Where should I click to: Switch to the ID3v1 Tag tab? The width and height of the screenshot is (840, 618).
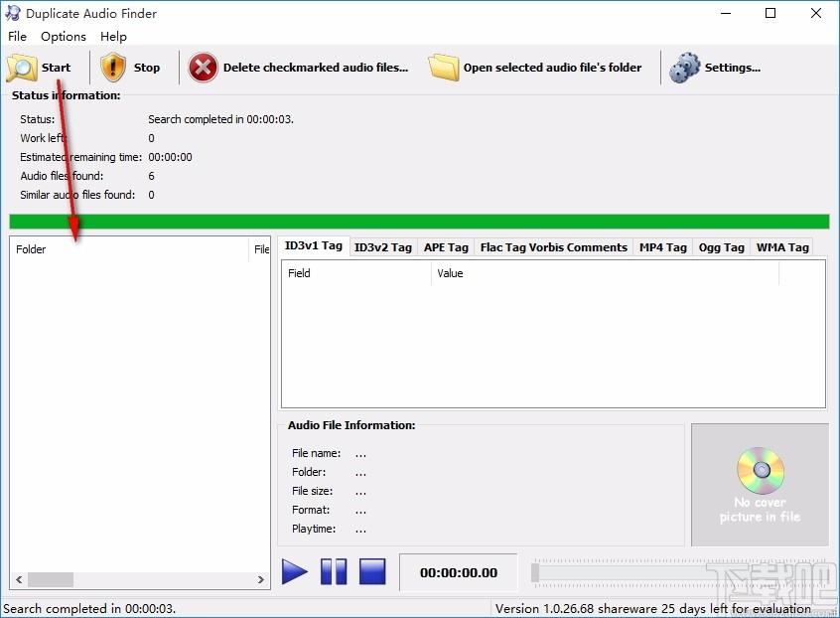point(314,246)
